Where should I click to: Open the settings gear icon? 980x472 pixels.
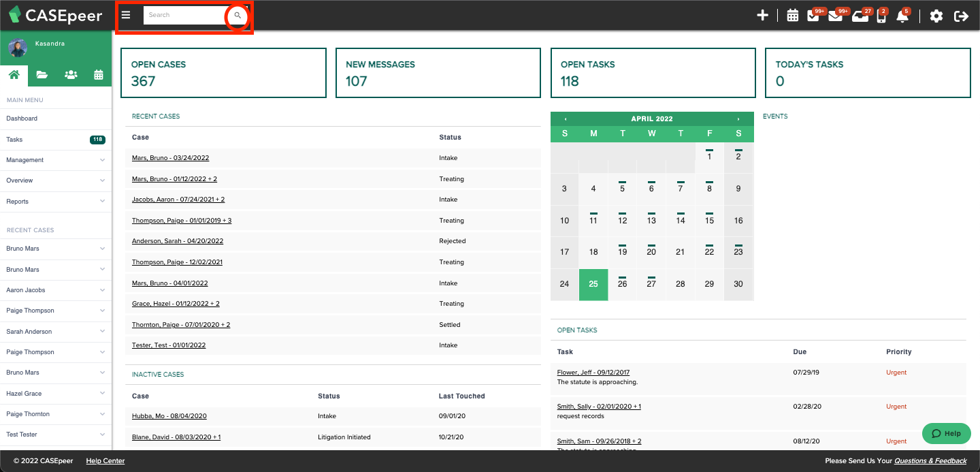tap(936, 16)
